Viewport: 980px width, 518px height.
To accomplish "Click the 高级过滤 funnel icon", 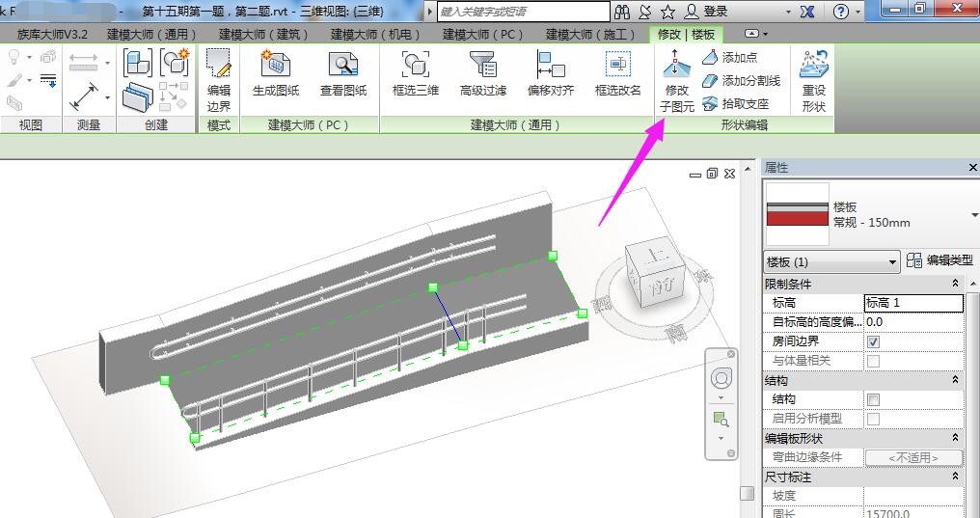I will [x=482, y=67].
